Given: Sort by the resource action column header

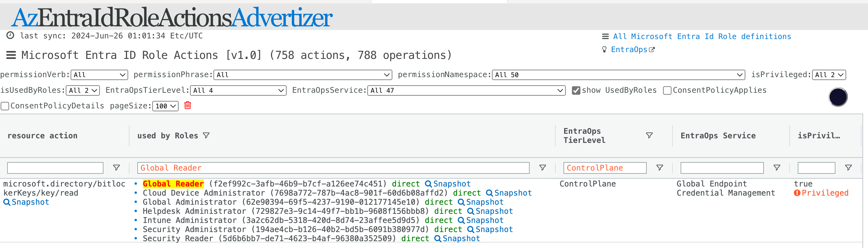Looking at the screenshot, I should (42, 135).
